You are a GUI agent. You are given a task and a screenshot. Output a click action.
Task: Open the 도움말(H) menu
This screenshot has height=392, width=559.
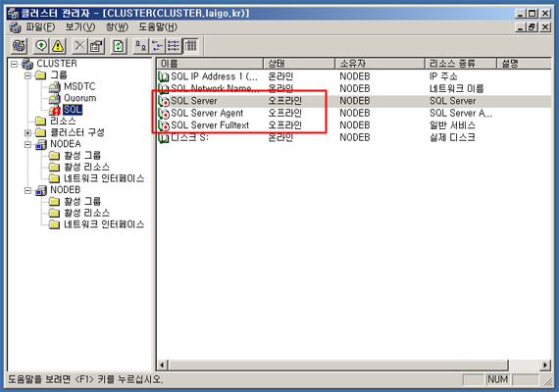(158, 27)
